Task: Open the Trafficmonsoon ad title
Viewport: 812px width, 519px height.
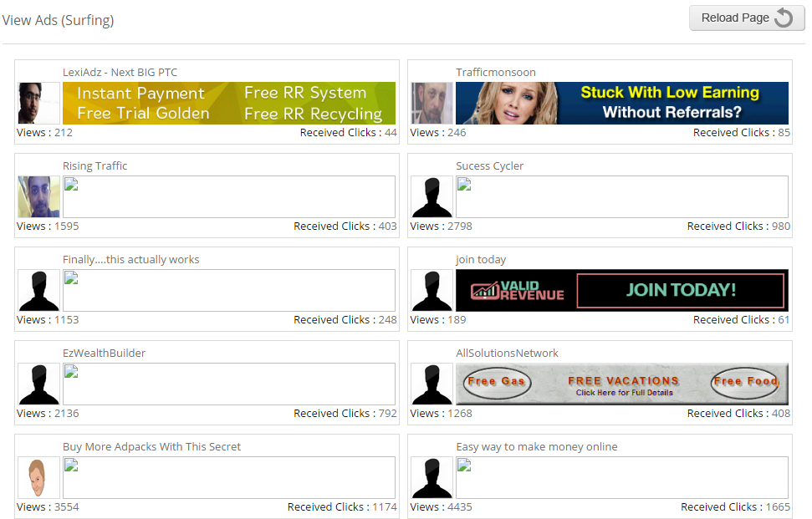Action: (496, 73)
